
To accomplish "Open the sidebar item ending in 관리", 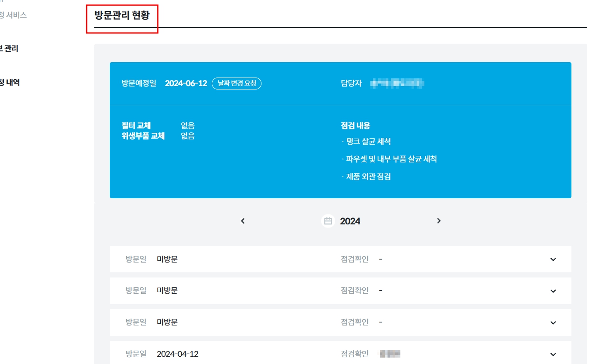I will tap(9, 49).
